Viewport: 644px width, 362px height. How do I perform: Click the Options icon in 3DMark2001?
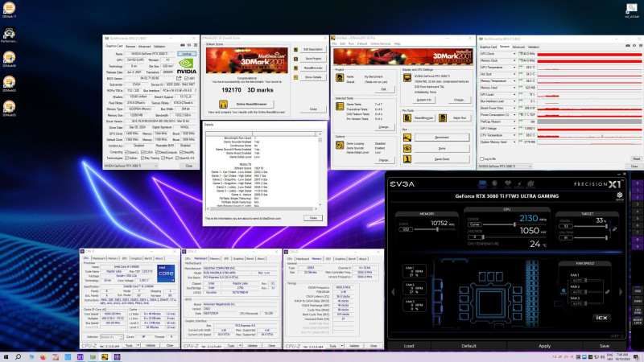340,145
